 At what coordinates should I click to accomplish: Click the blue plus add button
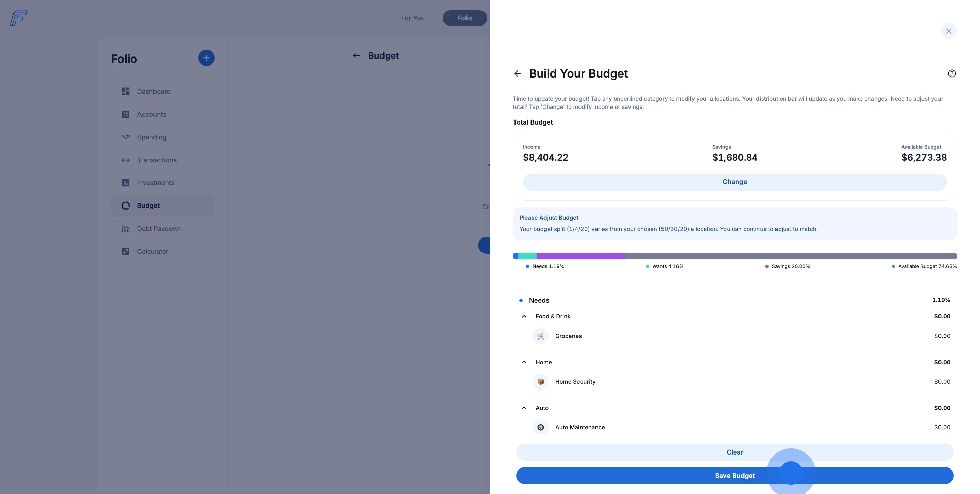[206, 58]
